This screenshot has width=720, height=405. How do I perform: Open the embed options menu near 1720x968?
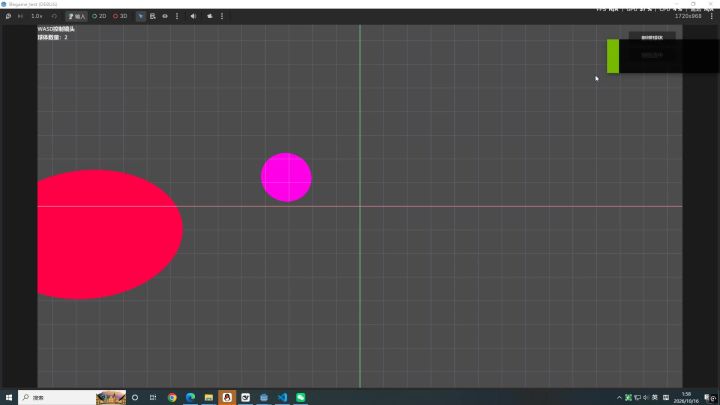pyautogui.click(x=712, y=16)
